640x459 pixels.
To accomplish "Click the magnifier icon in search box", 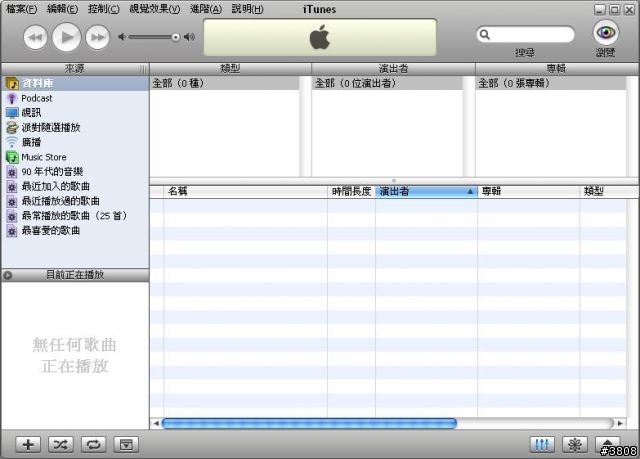I will 484,34.
